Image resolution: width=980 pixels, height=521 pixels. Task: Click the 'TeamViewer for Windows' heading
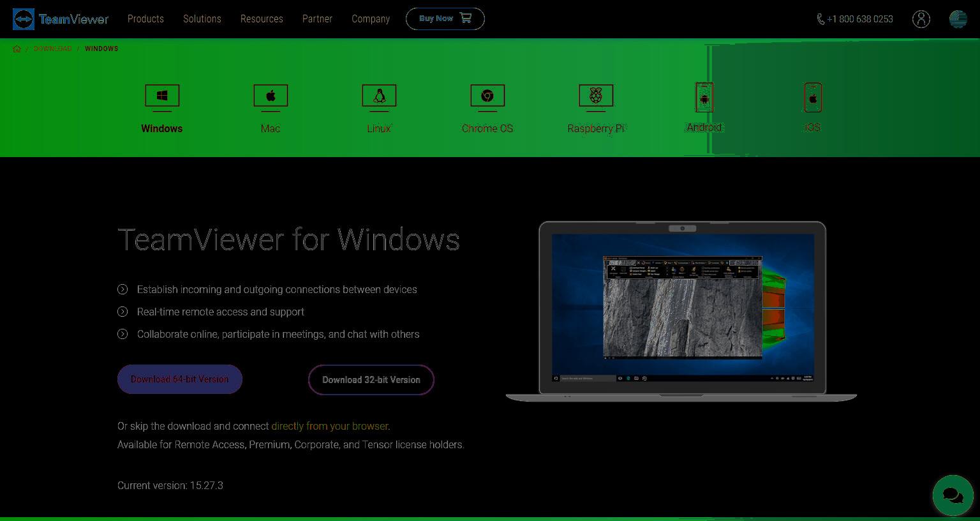[288, 239]
